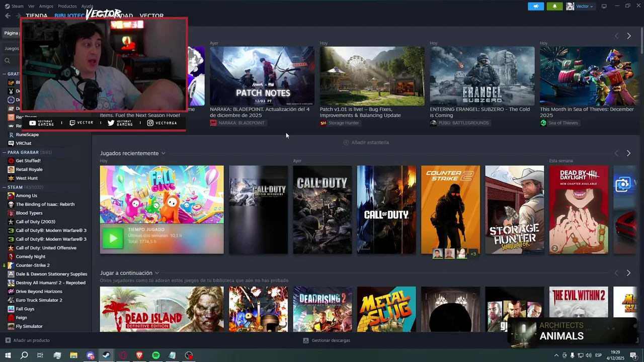Select Retail Royale in library list
The image size is (644, 362).
point(29,169)
